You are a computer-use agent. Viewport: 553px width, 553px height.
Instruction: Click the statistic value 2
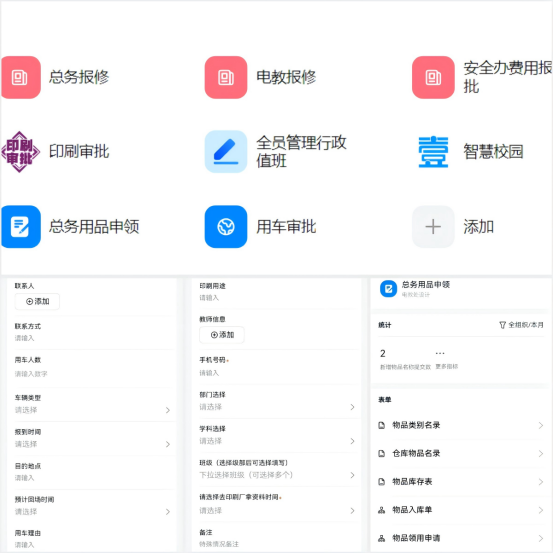[x=383, y=353]
